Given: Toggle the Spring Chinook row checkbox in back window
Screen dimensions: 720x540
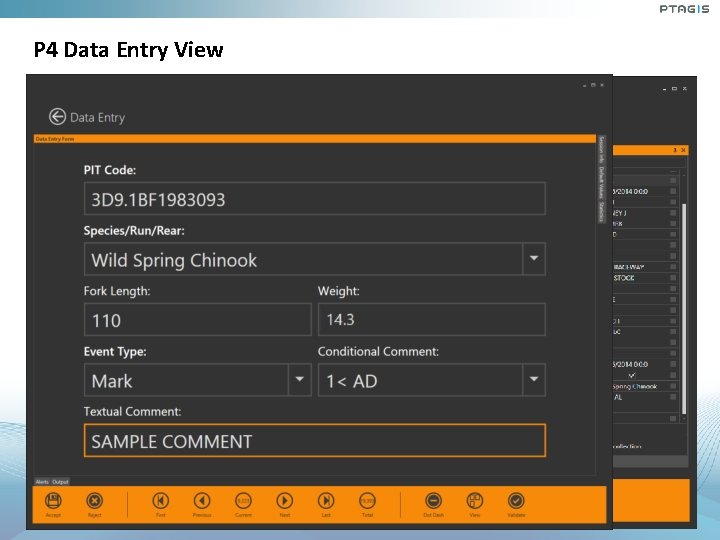Looking at the screenshot, I should point(673,386).
